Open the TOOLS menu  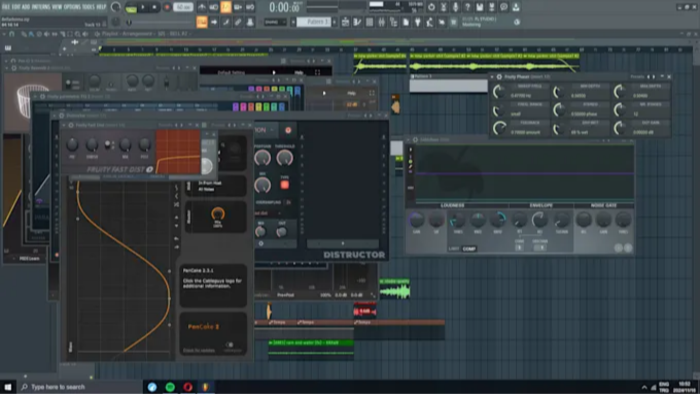[89, 7]
